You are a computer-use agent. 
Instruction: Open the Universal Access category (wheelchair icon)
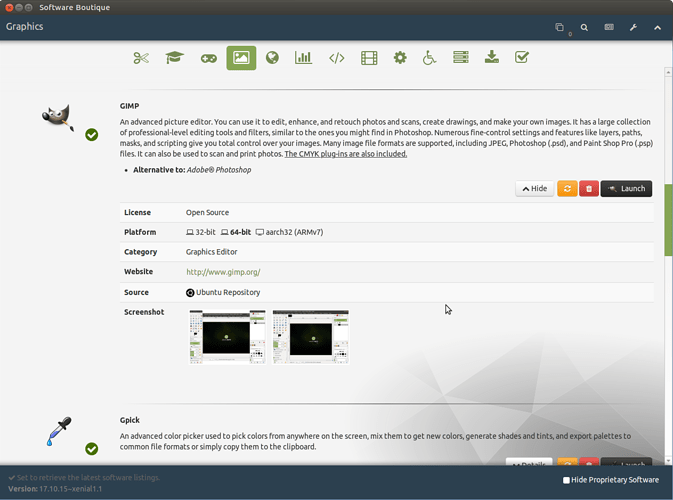[429, 58]
